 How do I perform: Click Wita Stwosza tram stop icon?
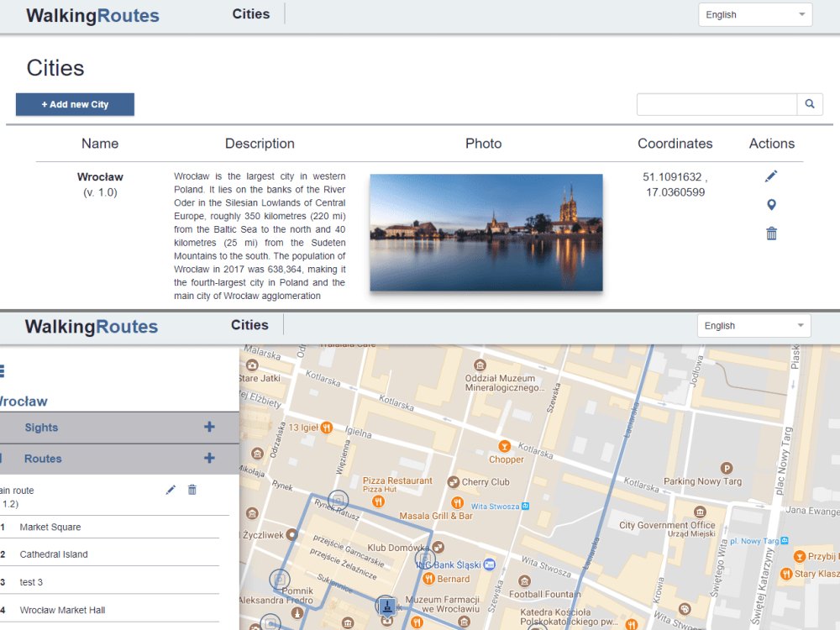pos(526,507)
